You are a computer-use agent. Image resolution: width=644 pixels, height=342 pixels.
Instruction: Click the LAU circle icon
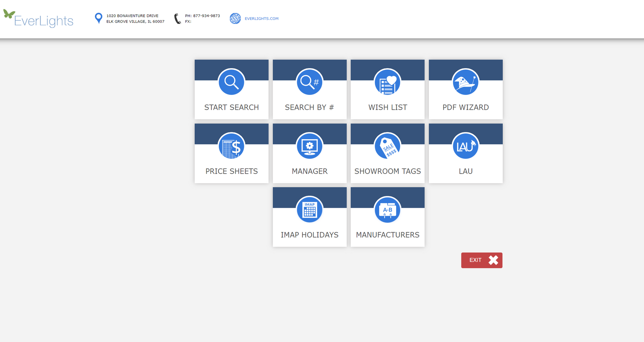[x=466, y=146]
